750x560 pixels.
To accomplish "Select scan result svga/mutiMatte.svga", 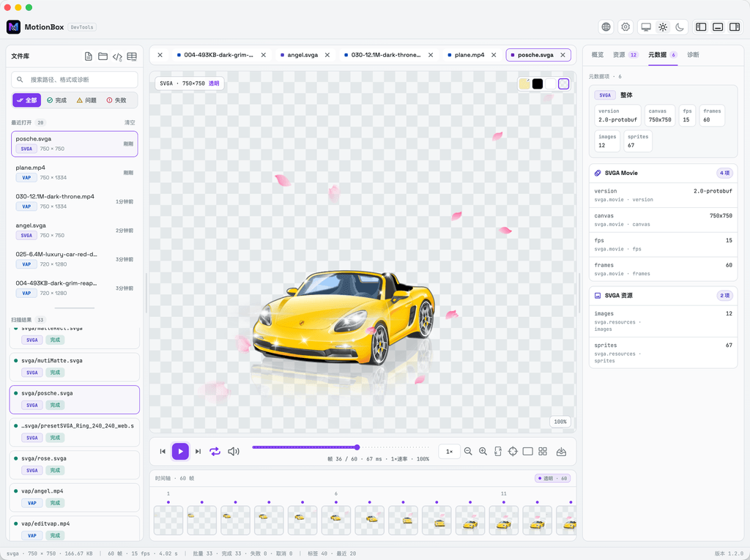I will point(75,367).
